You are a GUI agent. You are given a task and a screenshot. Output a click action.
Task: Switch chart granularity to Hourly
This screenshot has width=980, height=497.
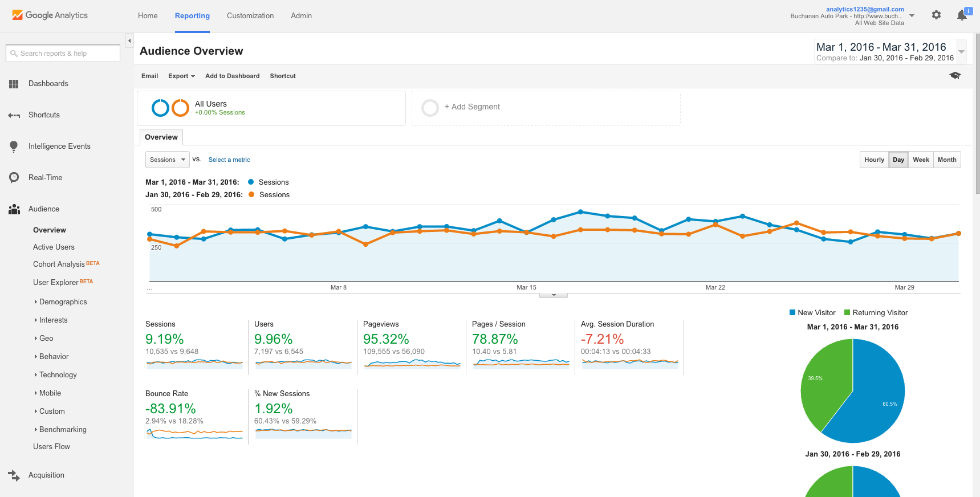click(874, 160)
